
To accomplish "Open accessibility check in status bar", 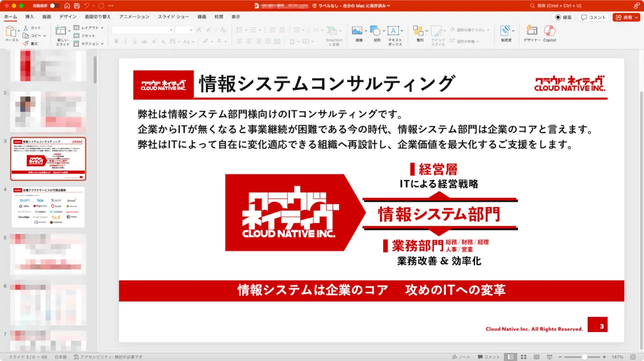I will coord(108,357).
